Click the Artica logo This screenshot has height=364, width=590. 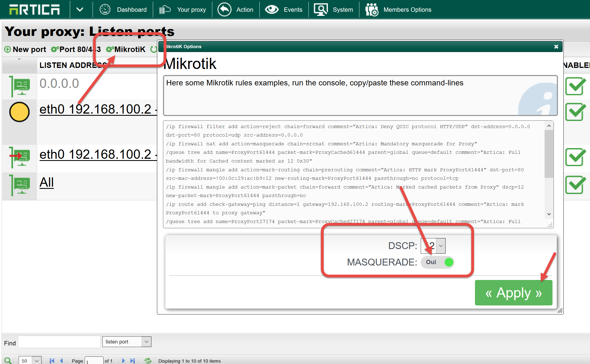[x=34, y=10]
